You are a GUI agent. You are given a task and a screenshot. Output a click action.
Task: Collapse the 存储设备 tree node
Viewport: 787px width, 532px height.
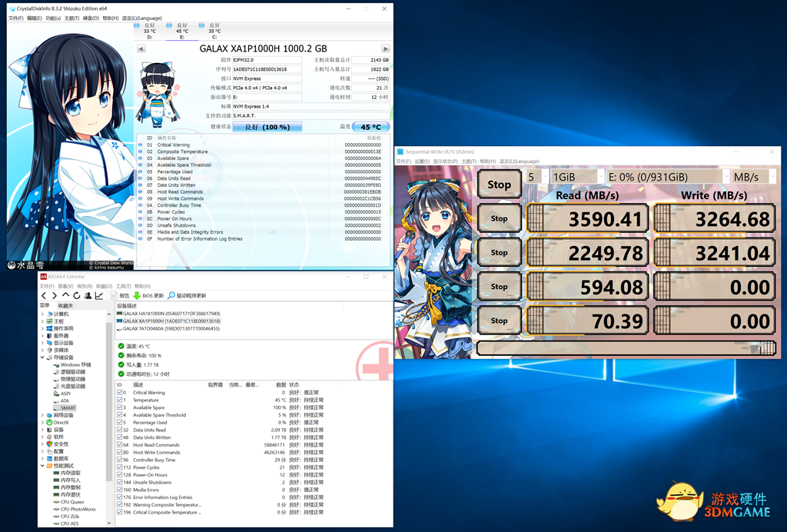coord(43,357)
